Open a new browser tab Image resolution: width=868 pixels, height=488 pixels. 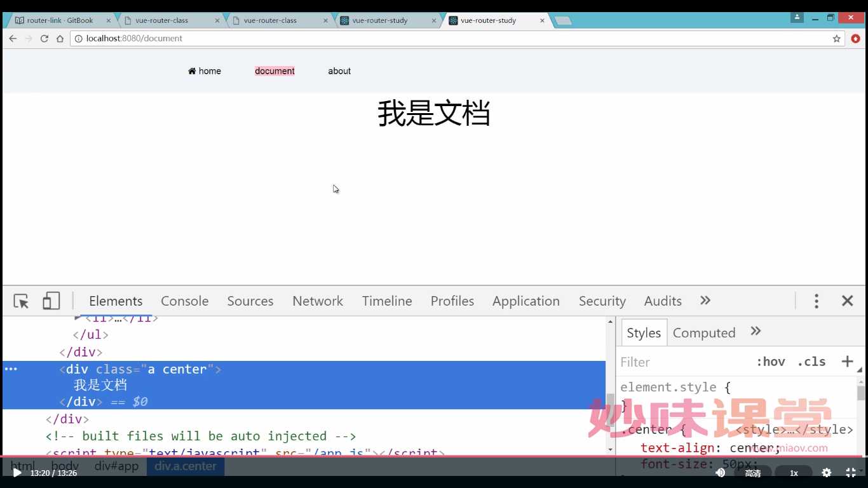click(x=562, y=21)
